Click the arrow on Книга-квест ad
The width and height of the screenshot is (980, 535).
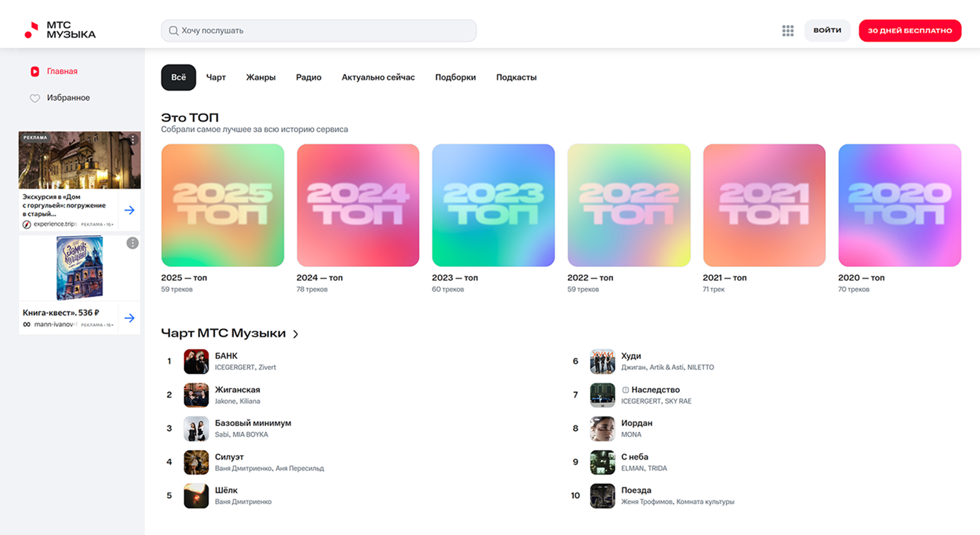(130, 318)
